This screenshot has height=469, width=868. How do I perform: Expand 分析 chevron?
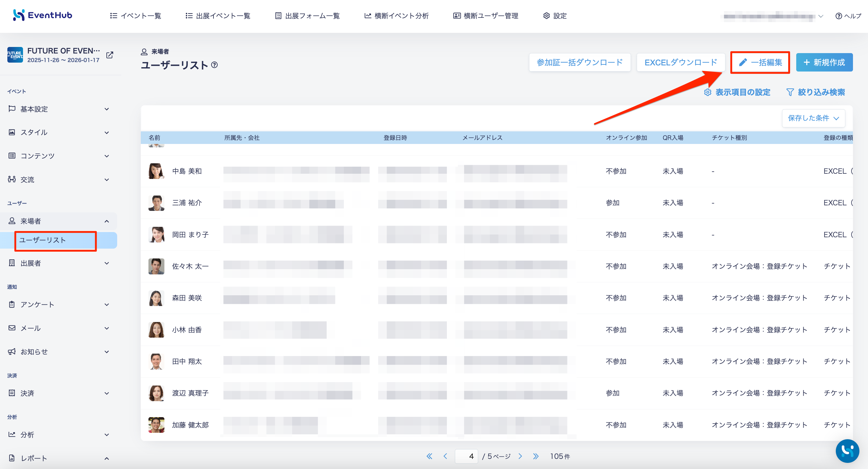tap(107, 435)
